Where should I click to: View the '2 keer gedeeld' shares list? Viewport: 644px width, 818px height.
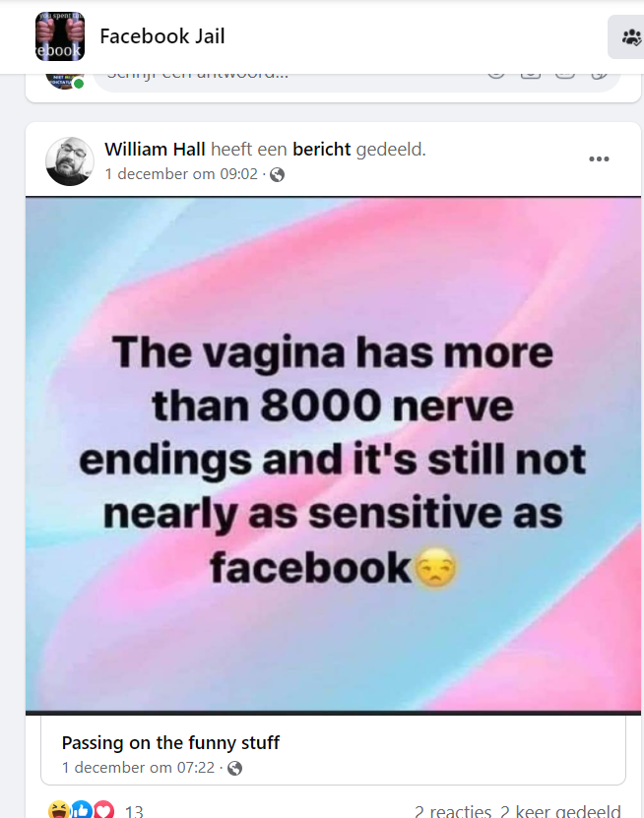pyautogui.click(x=560, y=811)
